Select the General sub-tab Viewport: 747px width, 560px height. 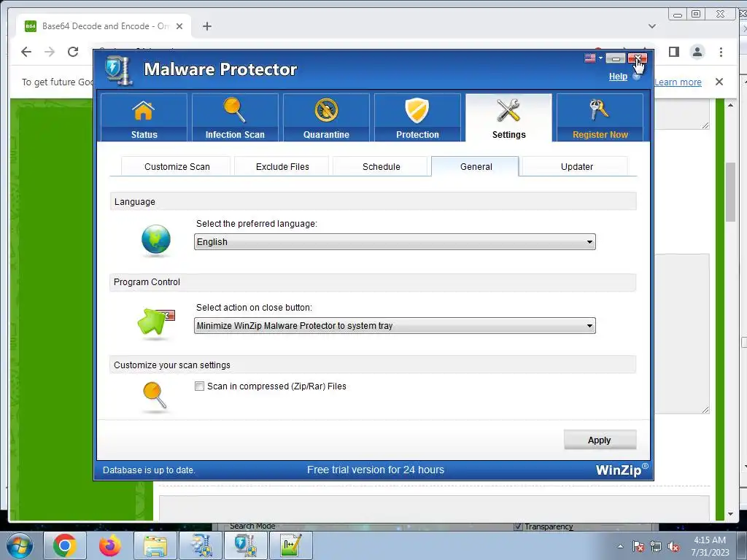click(476, 166)
